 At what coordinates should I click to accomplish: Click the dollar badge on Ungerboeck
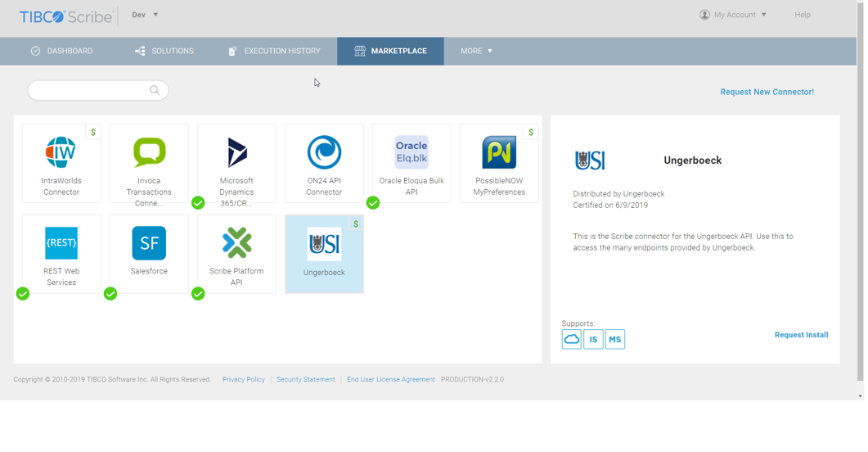click(x=356, y=224)
